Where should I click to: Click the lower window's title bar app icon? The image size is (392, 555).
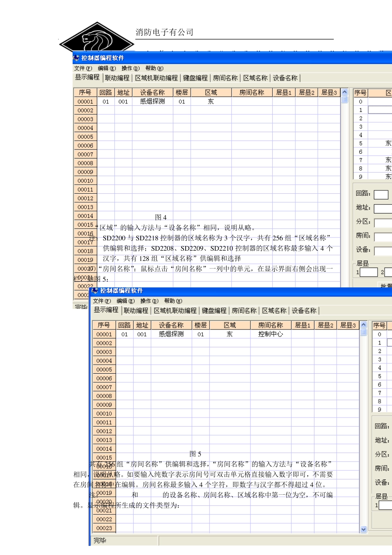(x=95, y=291)
